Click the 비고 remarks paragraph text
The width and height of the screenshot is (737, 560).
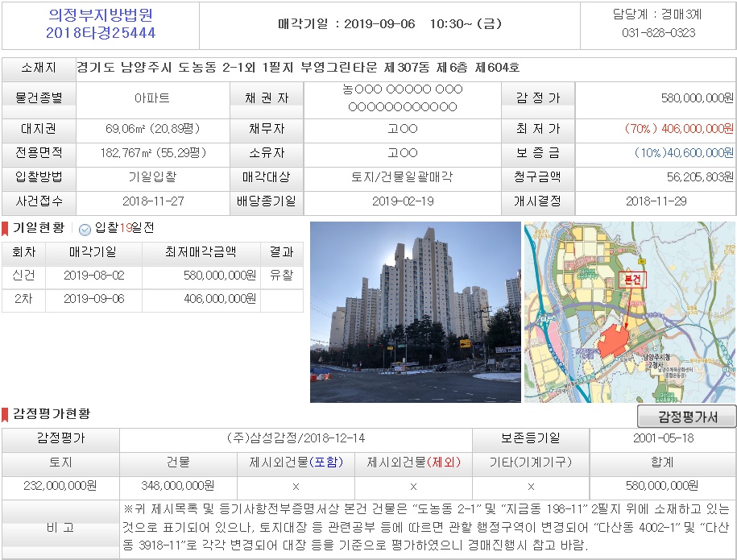pyautogui.click(x=425, y=527)
